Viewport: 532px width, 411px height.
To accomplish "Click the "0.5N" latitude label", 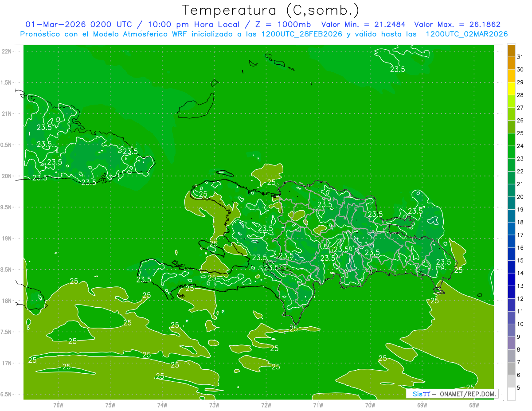I will tap(7, 145).
